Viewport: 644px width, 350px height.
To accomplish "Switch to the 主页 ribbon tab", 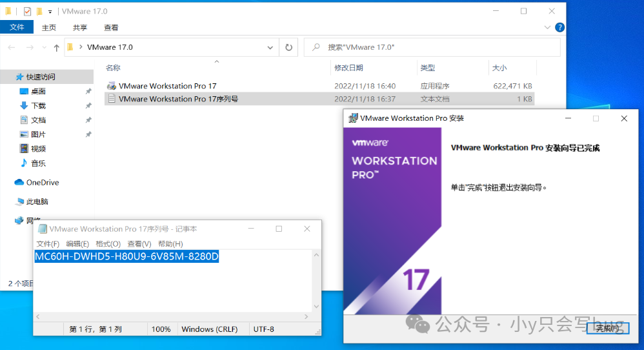I will [49, 28].
